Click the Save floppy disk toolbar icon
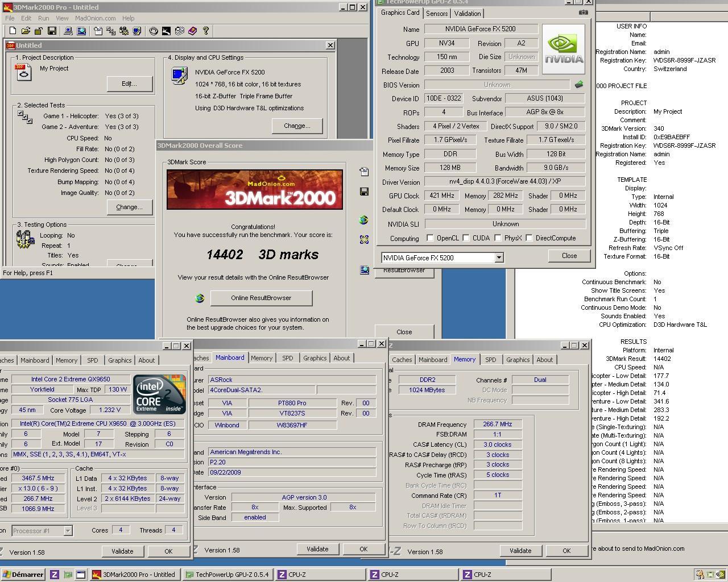This screenshot has height=582, width=728. 52,31
